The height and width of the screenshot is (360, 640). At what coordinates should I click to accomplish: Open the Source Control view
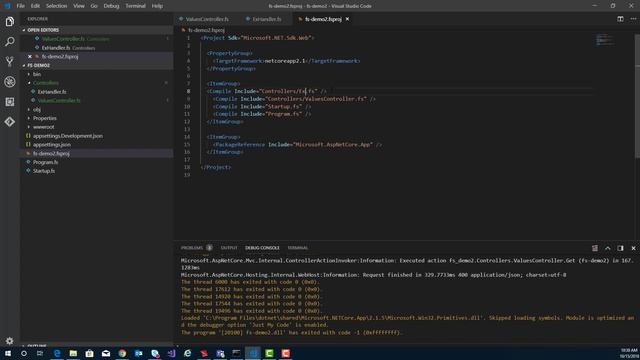coord(10,61)
